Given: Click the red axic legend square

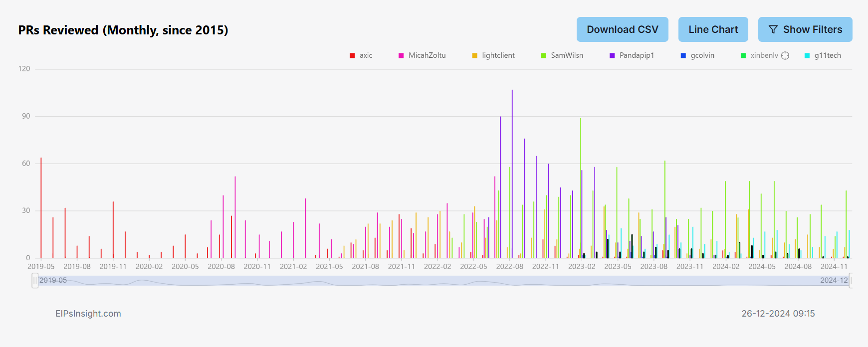Looking at the screenshot, I should tap(352, 55).
